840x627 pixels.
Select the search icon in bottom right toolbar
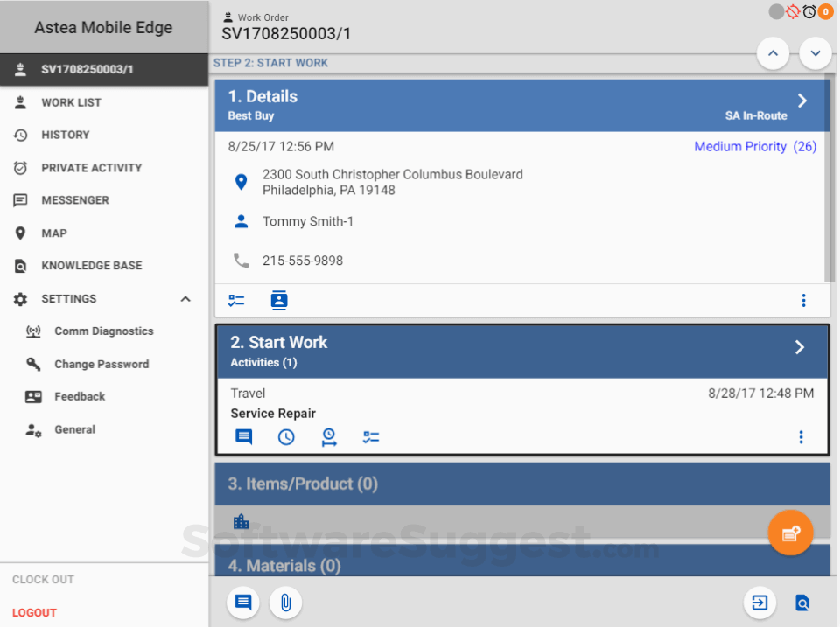(x=801, y=603)
